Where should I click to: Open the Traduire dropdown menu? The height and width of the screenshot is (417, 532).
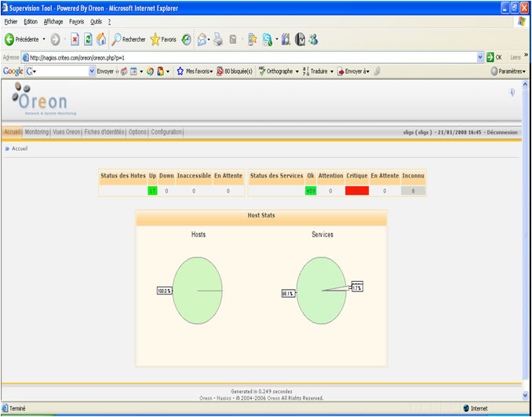click(x=331, y=71)
